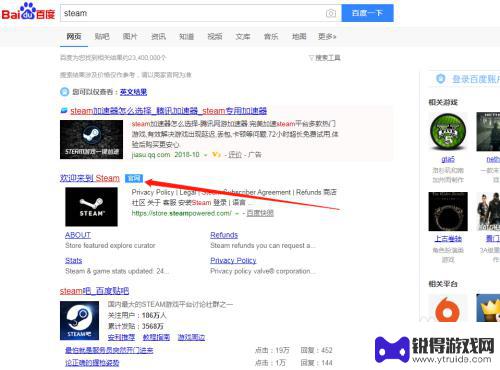Expand the 更多» menu
The height and width of the screenshot is (370, 500).
[327, 36]
